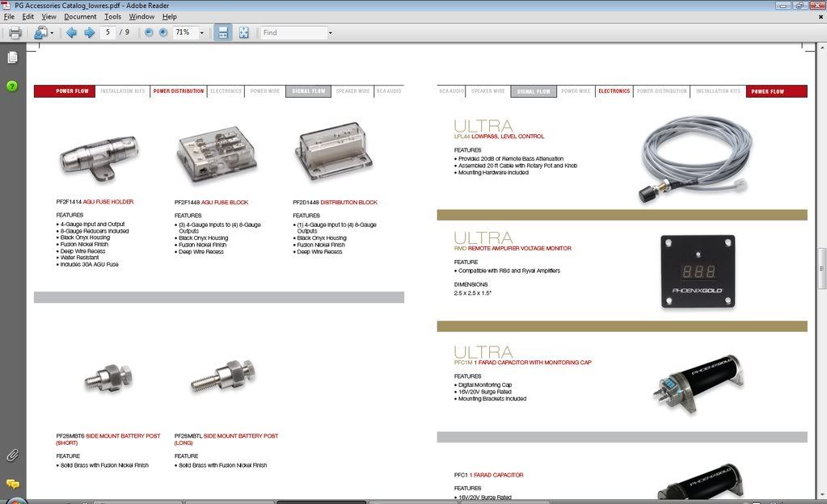Click PF2F1414 AGU FUSE HOLDER title

coord(95,202)
